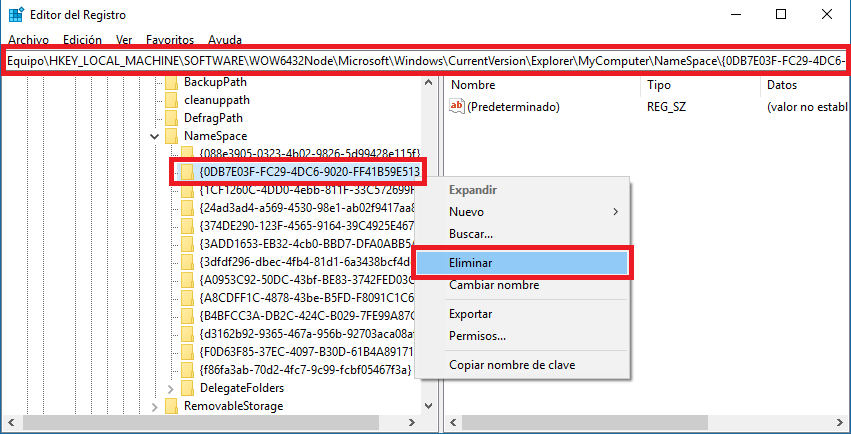
Task: Expand the DelegateFolders tree node
Action: point(171,388)
